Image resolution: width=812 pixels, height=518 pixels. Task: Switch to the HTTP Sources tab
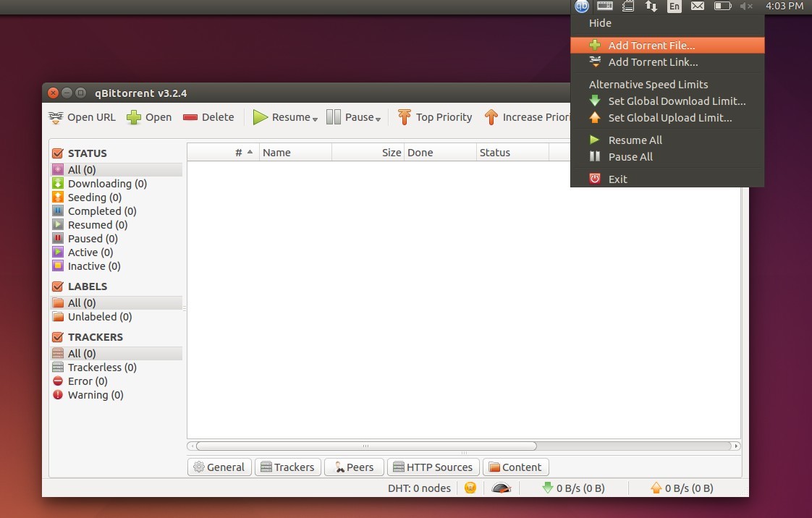[434, 467]
